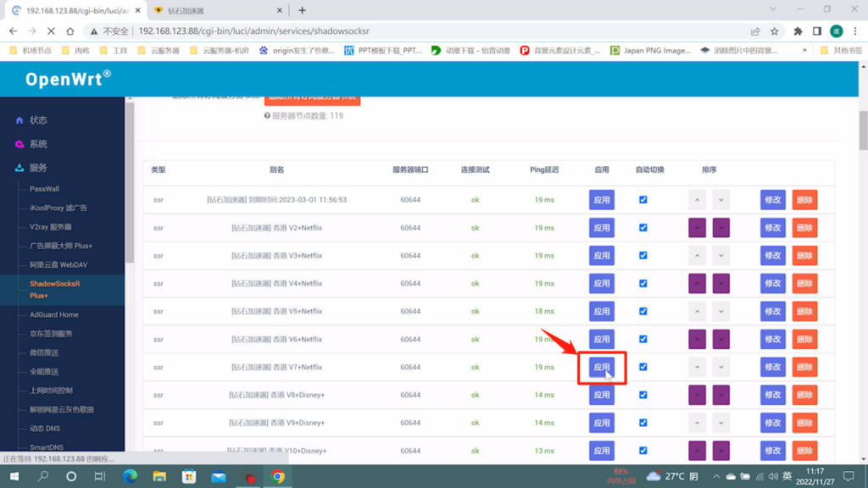
Task: Open the notification center icon
Action: (x=849, y=476)
